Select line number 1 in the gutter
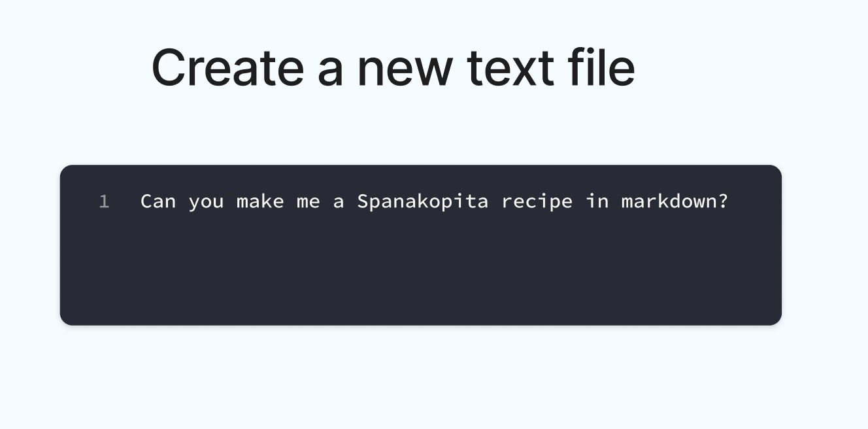This screenshot has width=868, height=429. (x=104, y=201)
